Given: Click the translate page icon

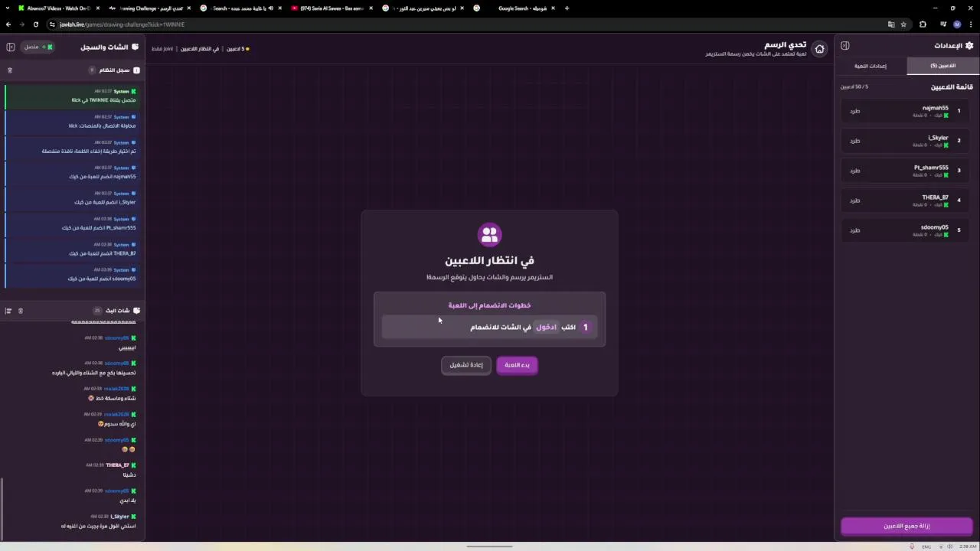Looking at the screenshot, I should tap(891, 24).
